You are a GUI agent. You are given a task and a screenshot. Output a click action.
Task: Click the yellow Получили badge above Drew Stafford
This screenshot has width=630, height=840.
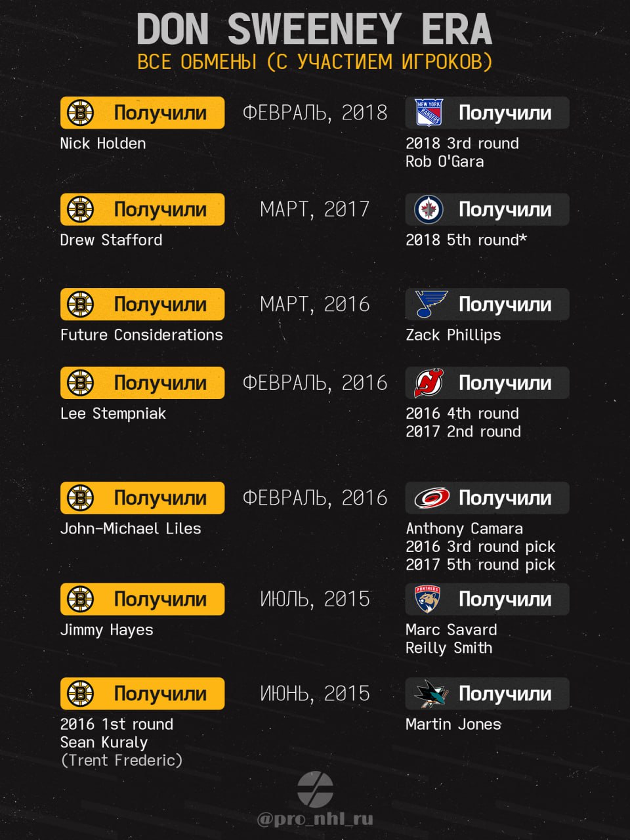pyautogui.click(x=142, y=209)
